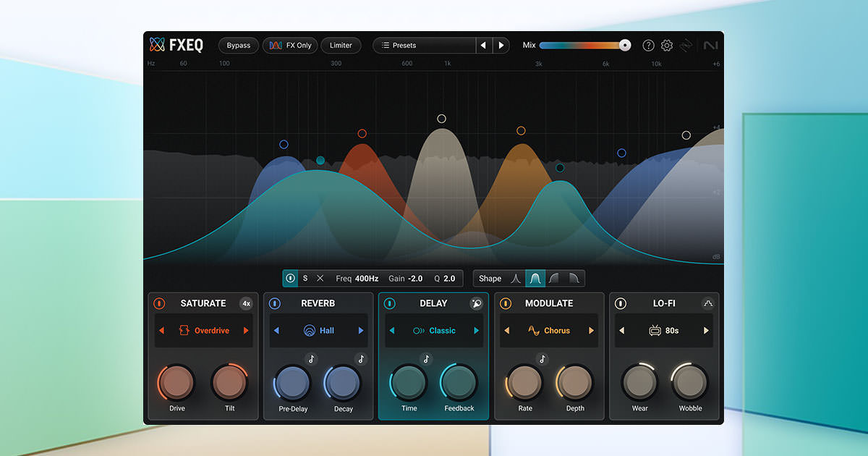Image resolution: width=868 pixels, height=456 pixels.
Task: Choose the previous Modulate type before Chorus
Action: click(x=507, y=331)
